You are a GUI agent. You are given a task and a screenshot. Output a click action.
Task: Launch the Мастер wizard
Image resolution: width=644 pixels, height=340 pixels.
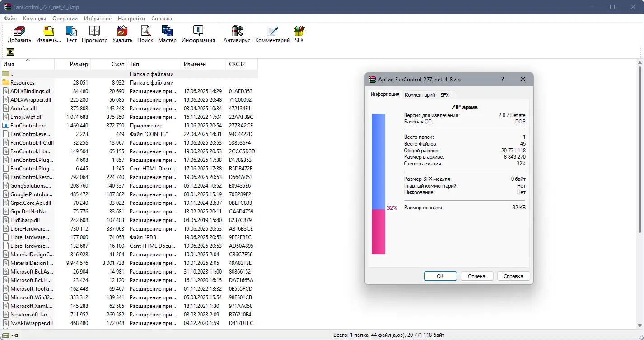(167, 34)
